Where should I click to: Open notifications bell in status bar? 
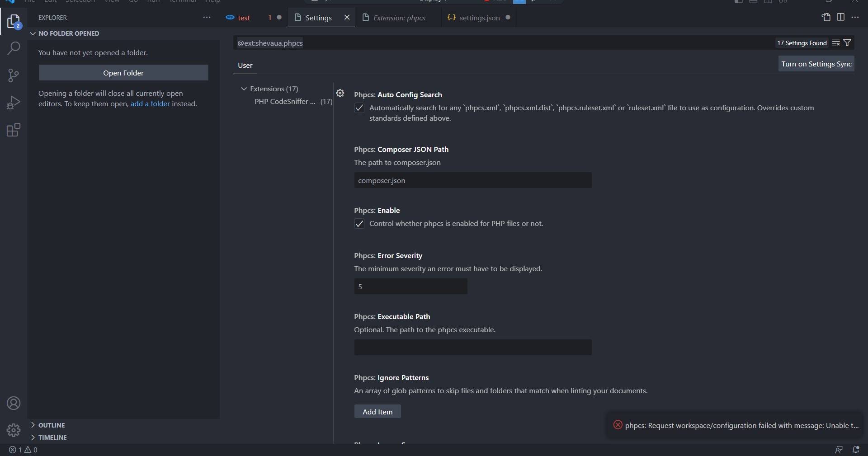click(x=856, y=450)
